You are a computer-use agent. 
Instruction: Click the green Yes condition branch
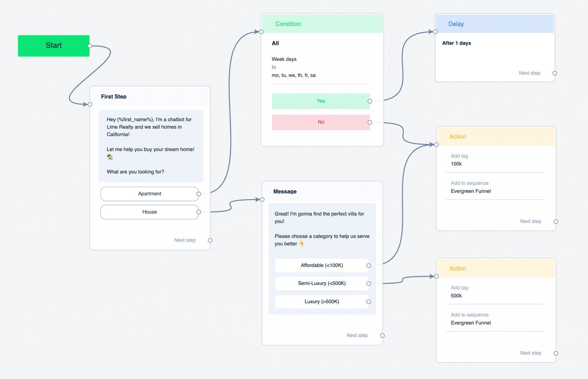pos(320,101)
